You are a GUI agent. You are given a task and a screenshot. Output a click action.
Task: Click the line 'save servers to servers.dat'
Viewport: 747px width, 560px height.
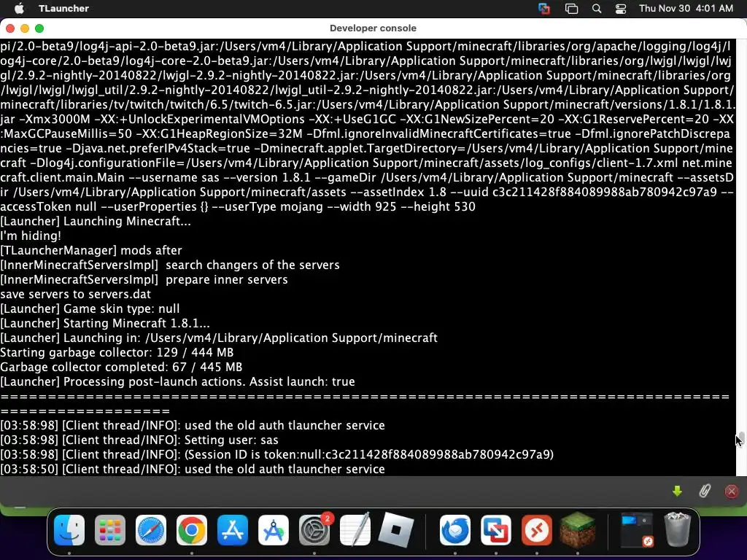(75, 295)
